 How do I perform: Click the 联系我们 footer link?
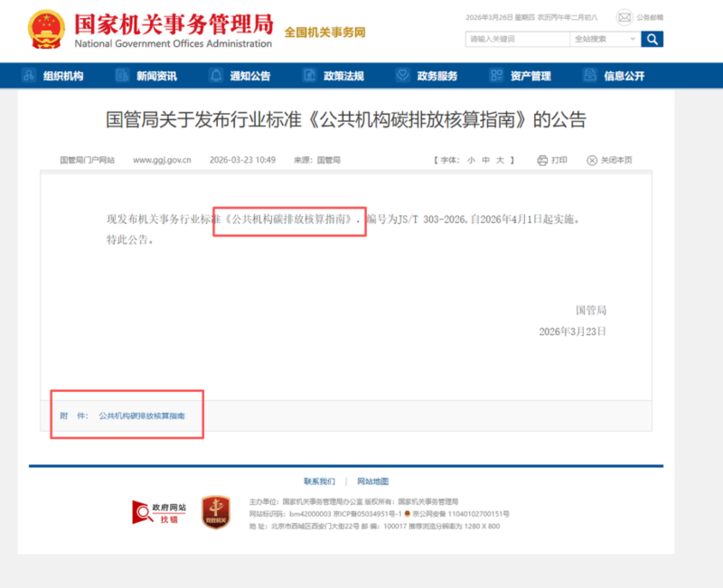point(319,481)
